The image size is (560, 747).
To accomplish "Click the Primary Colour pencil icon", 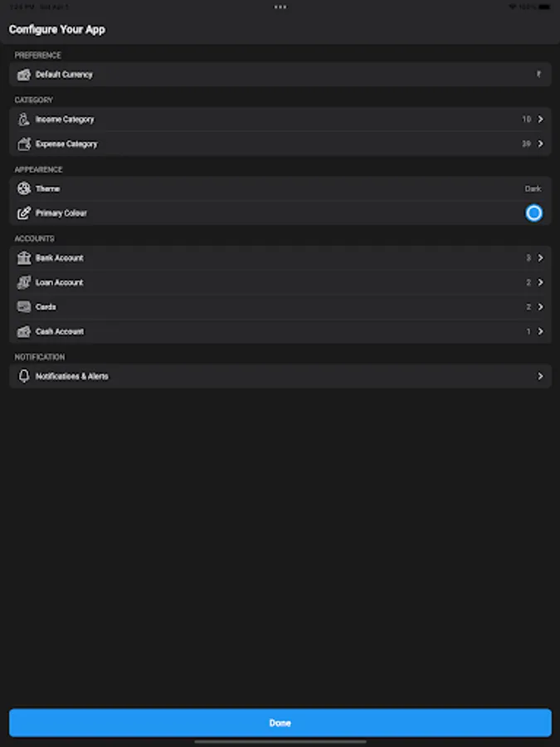I will [24, 213].
